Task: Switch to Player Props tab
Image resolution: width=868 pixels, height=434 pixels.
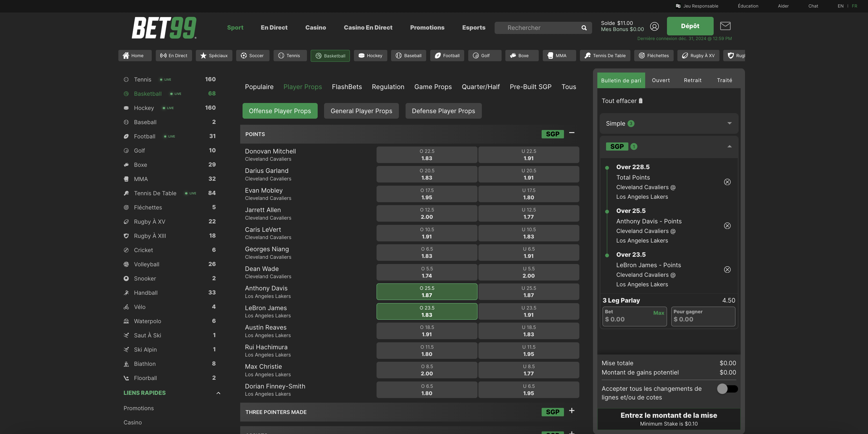Action: click(x=303, y=87)
